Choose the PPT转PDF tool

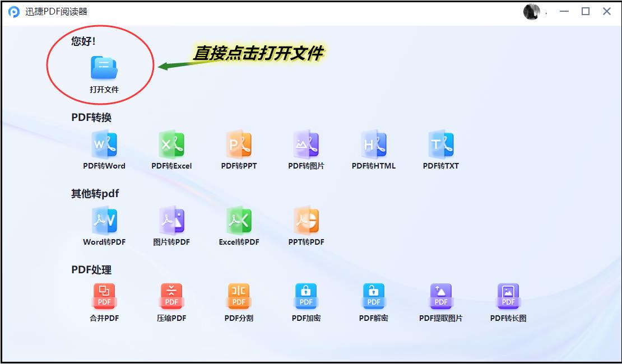[307, 221]
